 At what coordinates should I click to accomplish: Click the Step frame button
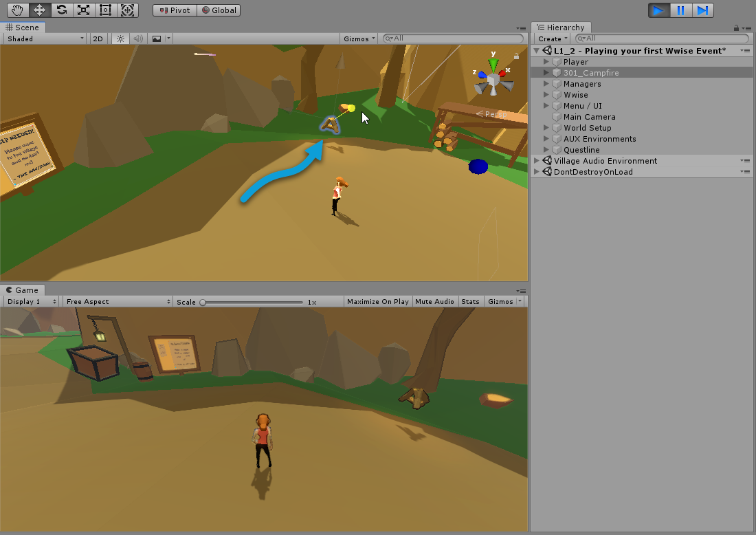[x=702, y=10]
